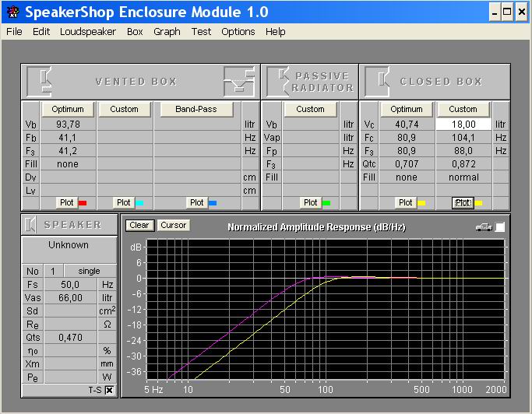Click the SpeakerShop app icon in title bar

click(x=13, y=12)
